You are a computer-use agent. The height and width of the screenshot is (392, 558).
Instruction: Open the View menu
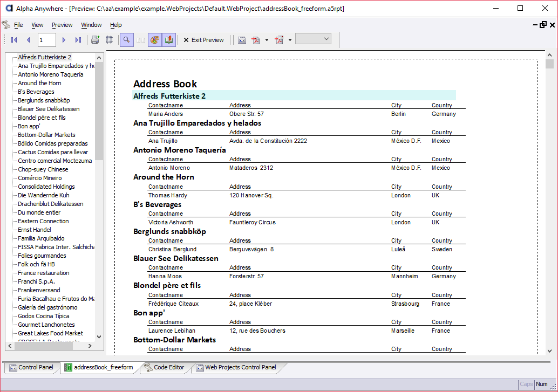pyautogui.click(x=37, y=25)
